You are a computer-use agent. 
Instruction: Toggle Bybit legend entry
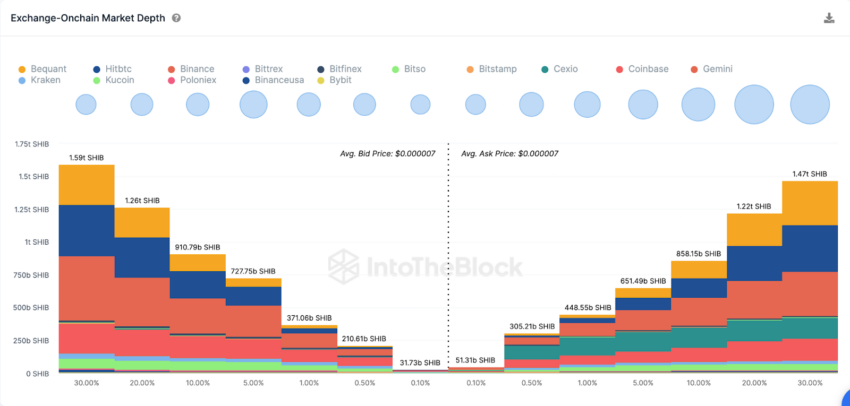click(x=336, y=80)
